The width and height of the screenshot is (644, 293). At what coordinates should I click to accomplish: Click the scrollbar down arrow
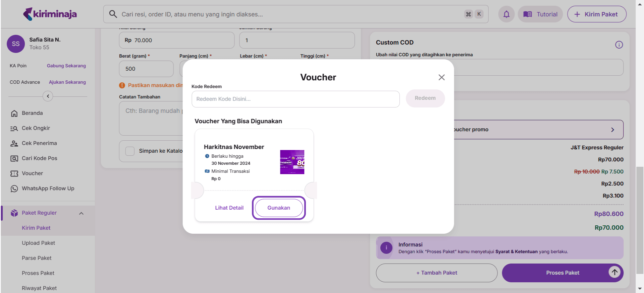click(x=640, y=288)
